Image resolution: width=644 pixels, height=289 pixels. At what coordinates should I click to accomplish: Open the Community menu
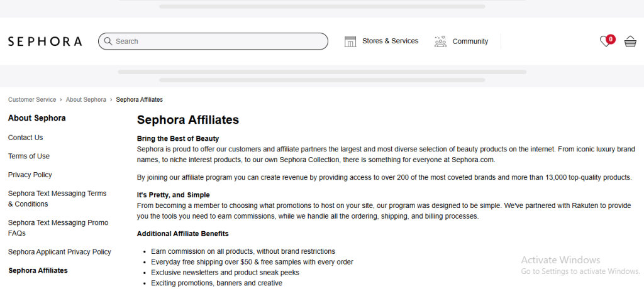470,41
